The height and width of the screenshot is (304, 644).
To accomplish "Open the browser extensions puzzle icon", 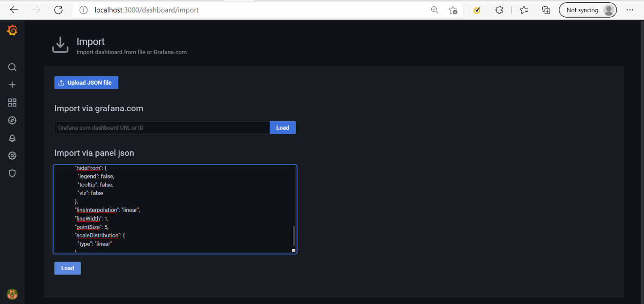I will click(x=499, y=10).
